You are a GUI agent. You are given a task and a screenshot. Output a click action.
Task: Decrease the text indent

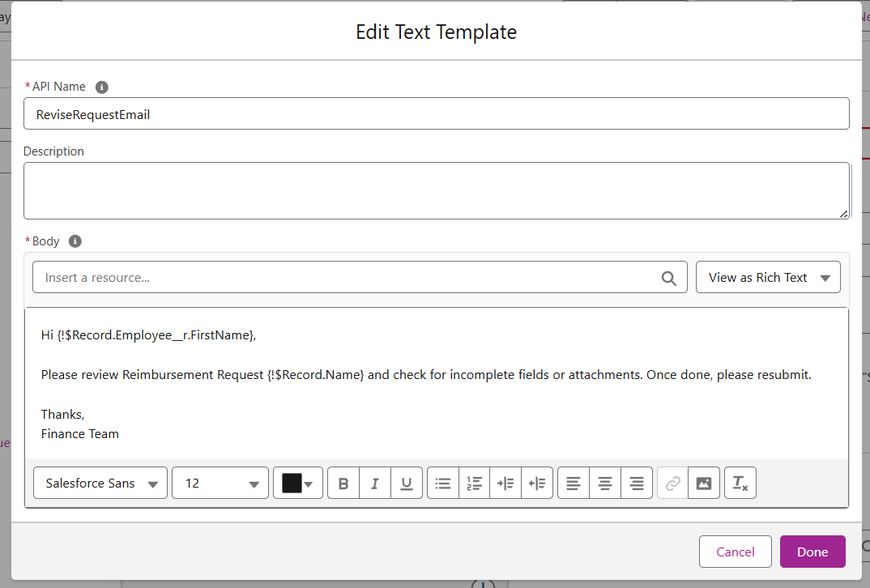coord(537,484)
